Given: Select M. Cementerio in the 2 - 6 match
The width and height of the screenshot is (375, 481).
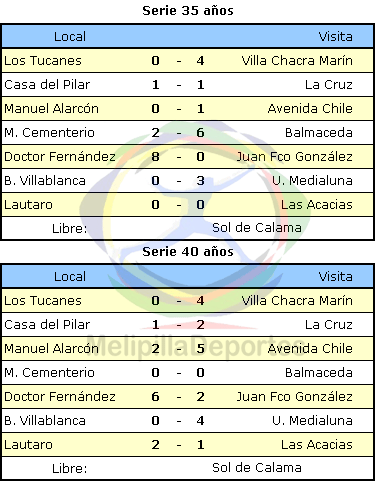Looking at the screenshot, I should [49, 133].
